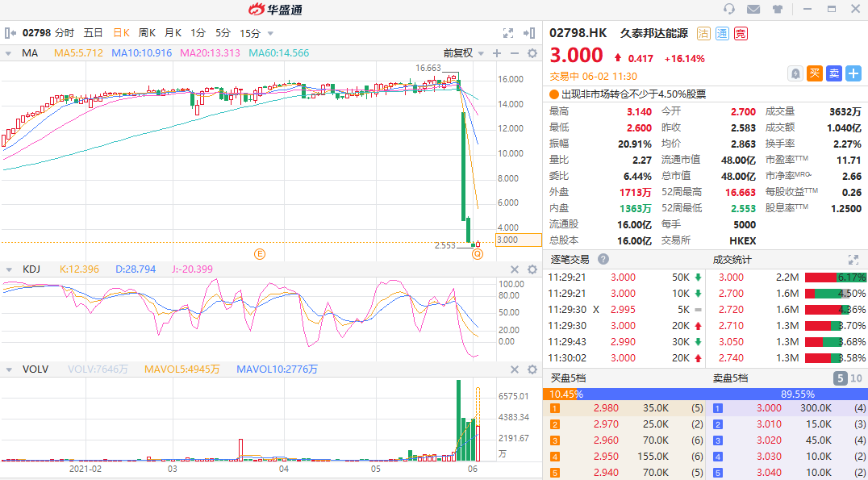Screen dimensions: 868x480
Task: Open customer service headset icon
Action: (x=729, y=9)
